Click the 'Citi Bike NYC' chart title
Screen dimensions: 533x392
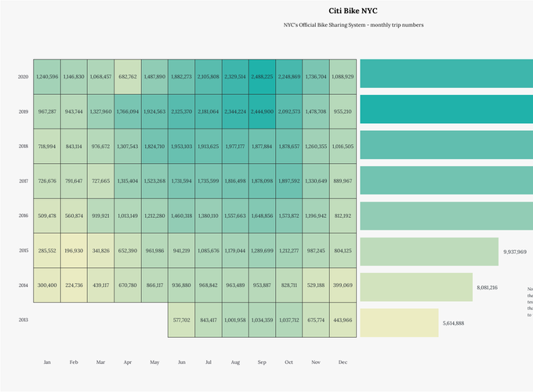353,11
